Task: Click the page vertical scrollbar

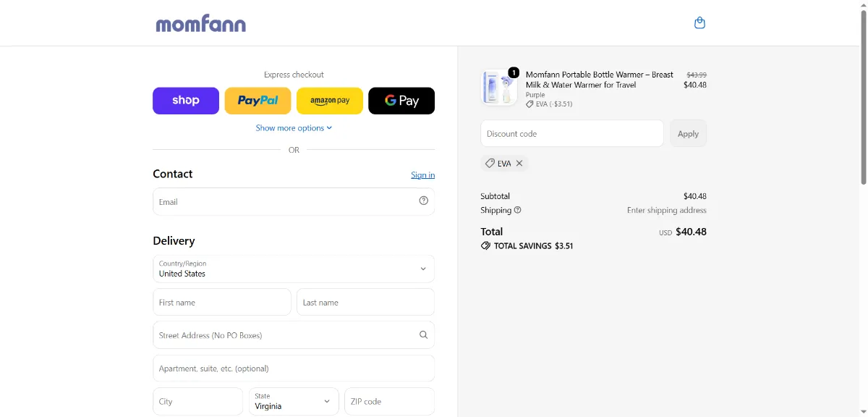Action: pos(863,97)
